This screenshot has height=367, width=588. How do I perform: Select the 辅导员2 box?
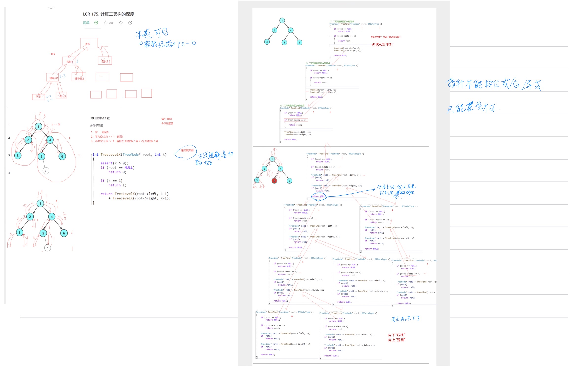coord(79,78)
